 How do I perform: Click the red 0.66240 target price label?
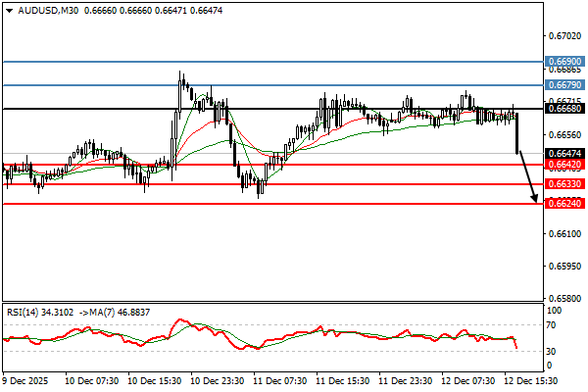563,204
